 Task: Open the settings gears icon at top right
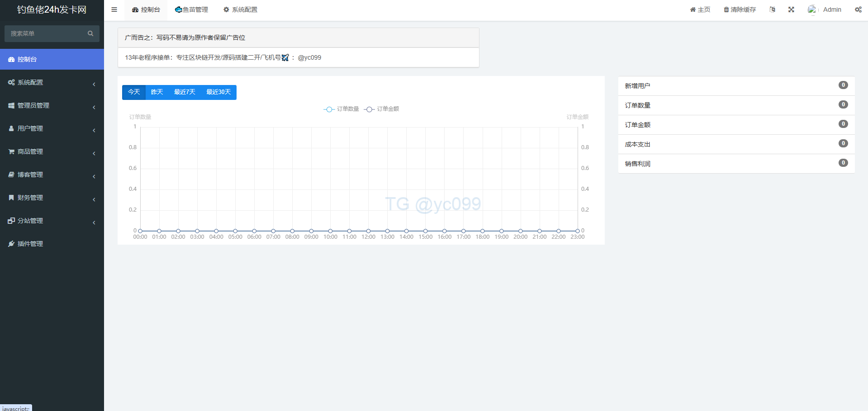tap(858, 9)
